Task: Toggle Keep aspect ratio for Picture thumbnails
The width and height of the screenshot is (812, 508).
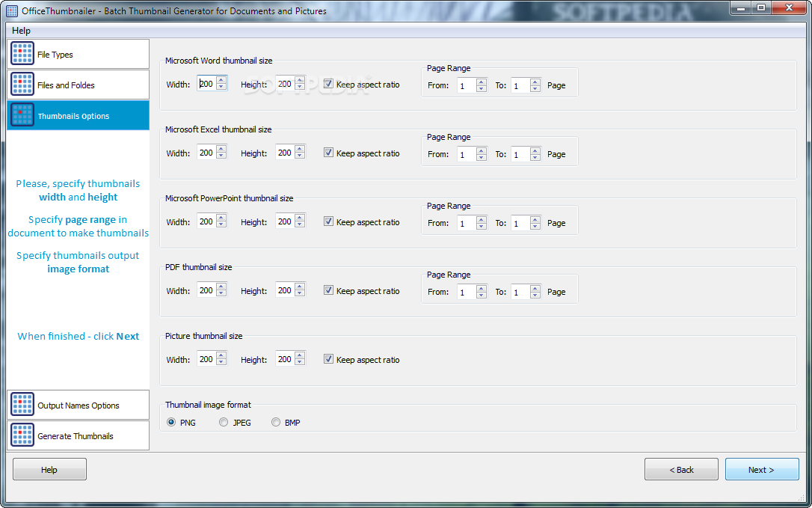Action: [328, 358]
